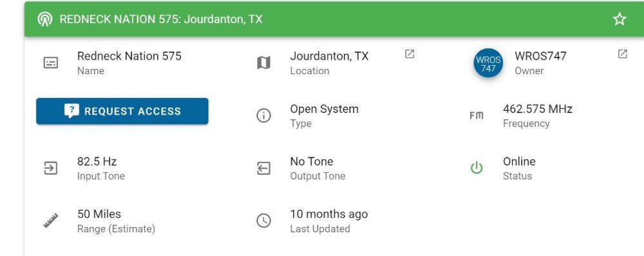This screenshot has width=644, height=256.
Task: Click the header title REDNECK NATION 575: Jourdanton, TX
Action: 160,19
